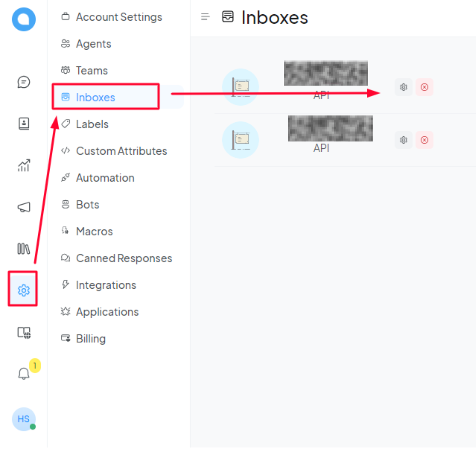Delete the first API inbox
The image size is (476, 449).
click(424, 87)
